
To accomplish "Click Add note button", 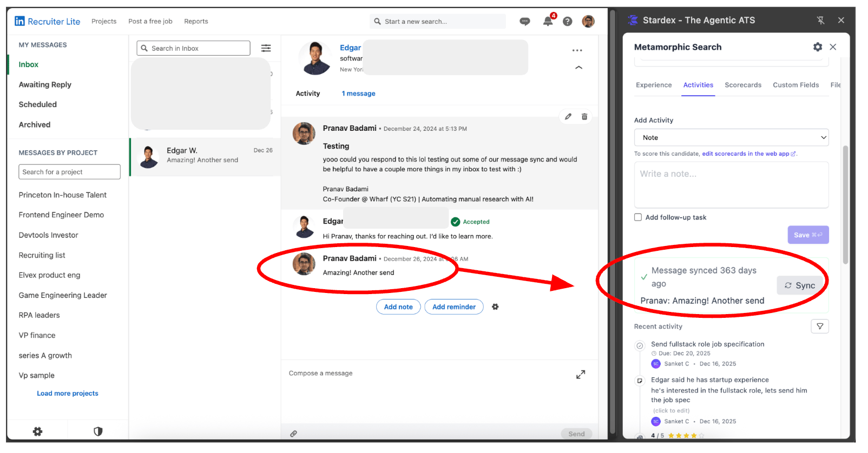I will point(398,307).
